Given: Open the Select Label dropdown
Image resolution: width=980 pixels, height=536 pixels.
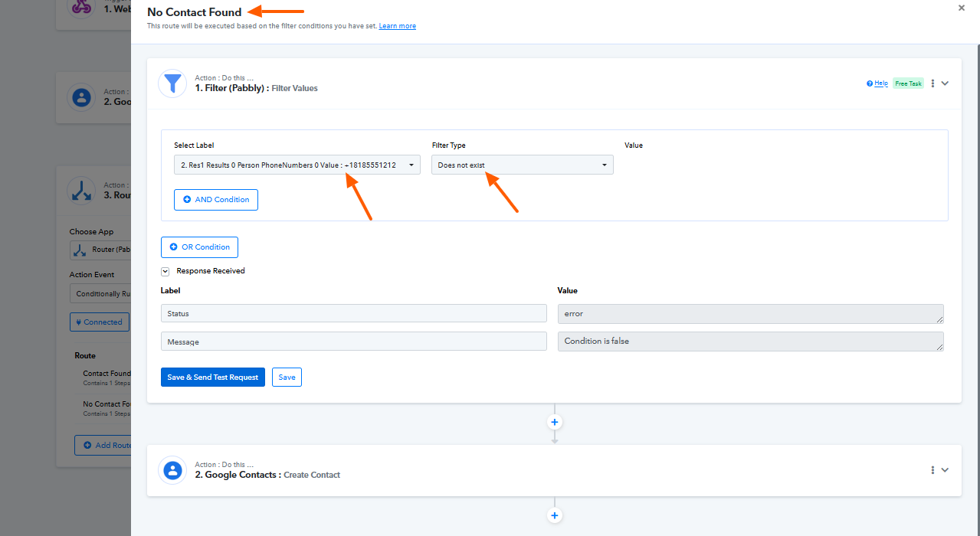Looking at the screenshot, I should point(297,165).
